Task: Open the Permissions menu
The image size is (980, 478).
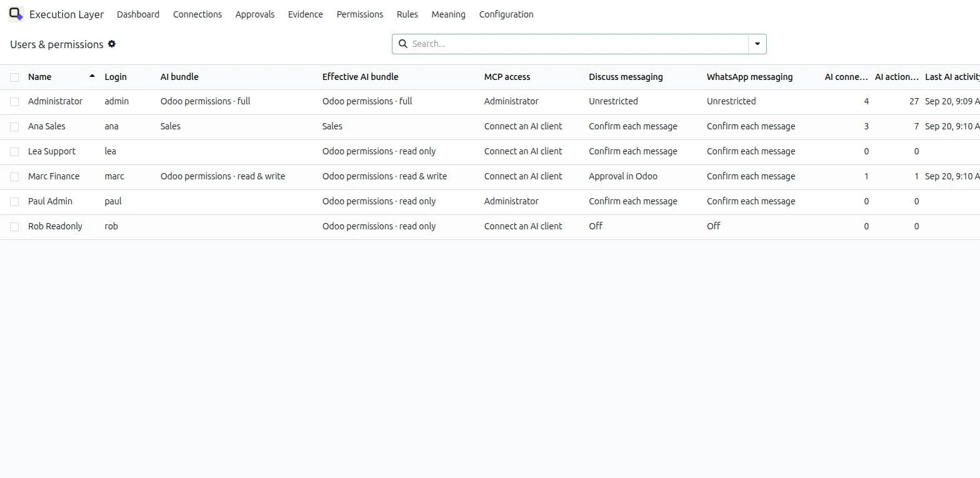Action: (360, 14)
